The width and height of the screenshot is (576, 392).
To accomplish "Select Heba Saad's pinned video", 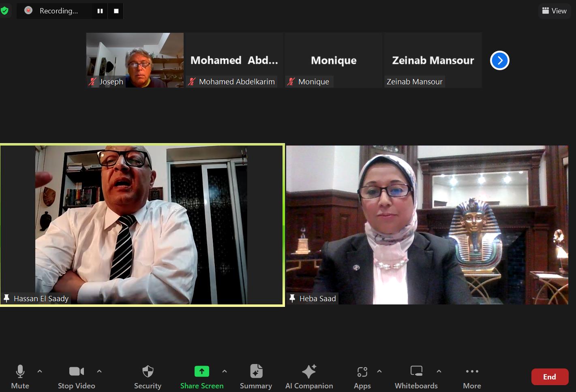I will pyautogui.click(x=427, y=225).
